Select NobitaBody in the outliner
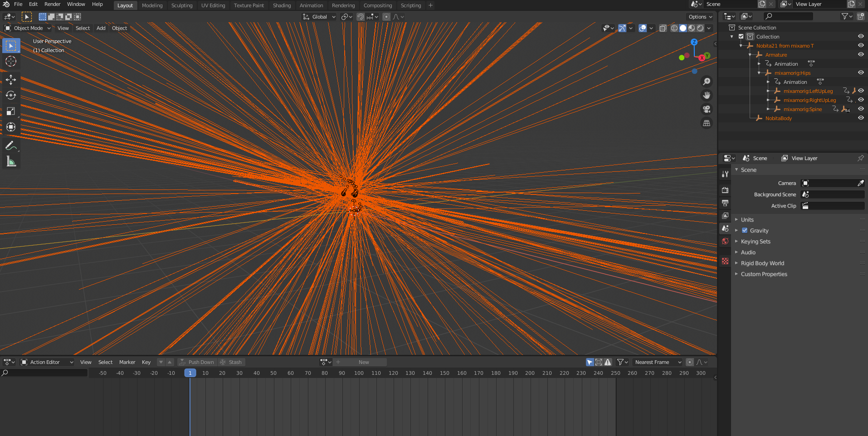The width and height of the screenshot is (868, 436). coord(778,118)
